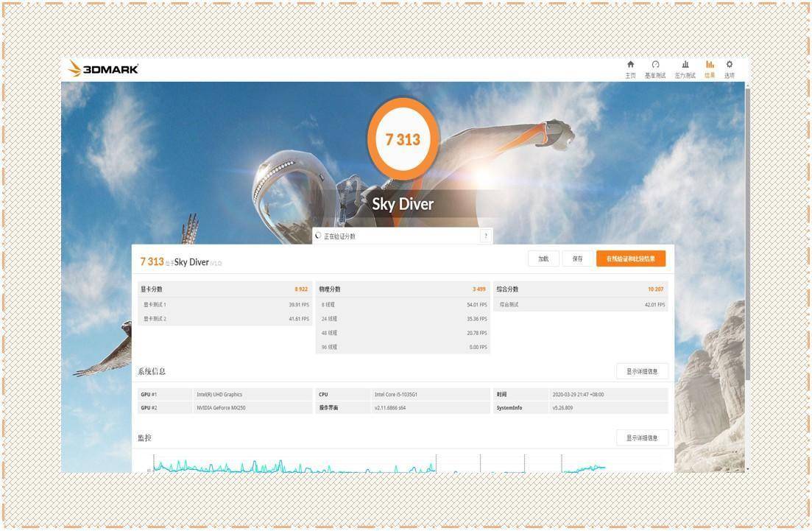This screenshot has height=531, width=812.
Task: Click 显卡分数 value 8 922
Action: 301,289
